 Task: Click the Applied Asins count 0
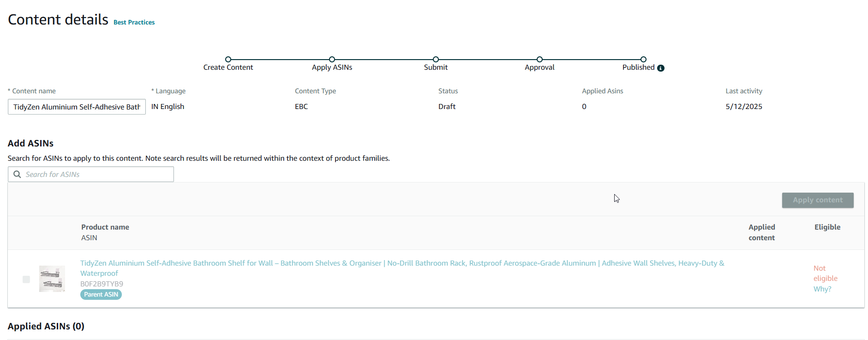(x=584, y=106)
